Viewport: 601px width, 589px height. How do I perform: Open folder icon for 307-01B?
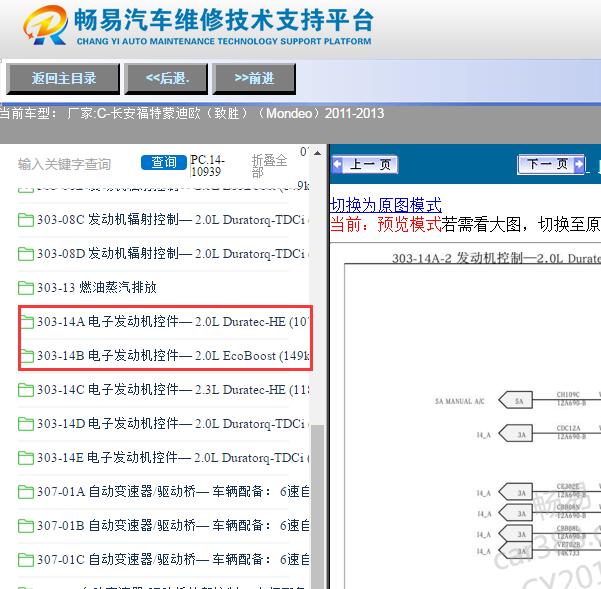[26, 526]
